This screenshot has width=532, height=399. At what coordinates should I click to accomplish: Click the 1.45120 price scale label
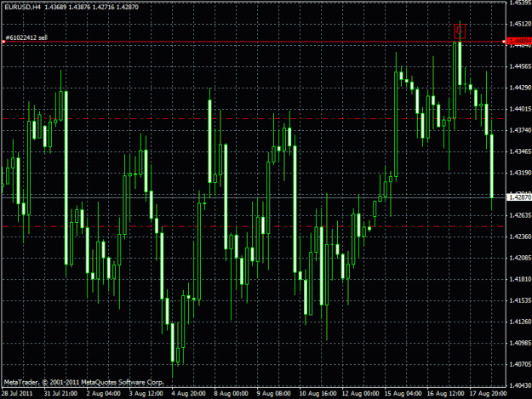520,24
